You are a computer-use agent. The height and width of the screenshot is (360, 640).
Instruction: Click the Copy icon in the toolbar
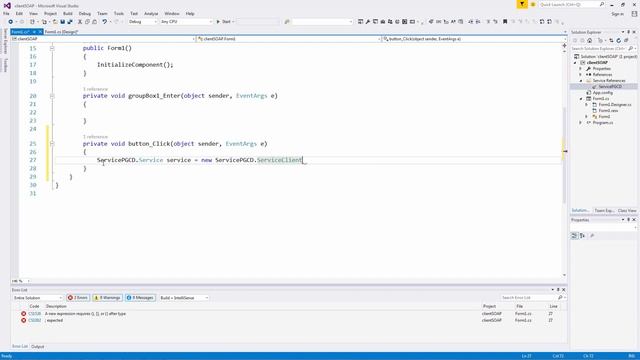coord(87,22)
